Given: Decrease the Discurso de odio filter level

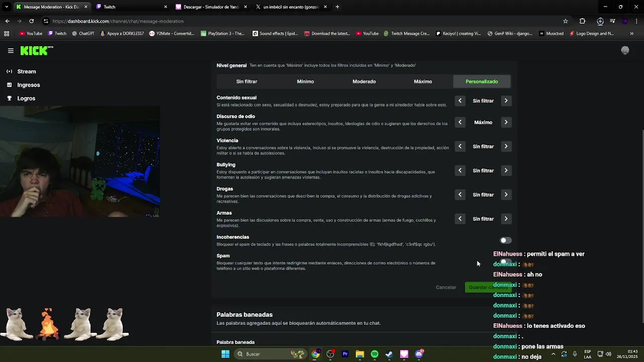Looking at the screenshot, I should point(460,122).
